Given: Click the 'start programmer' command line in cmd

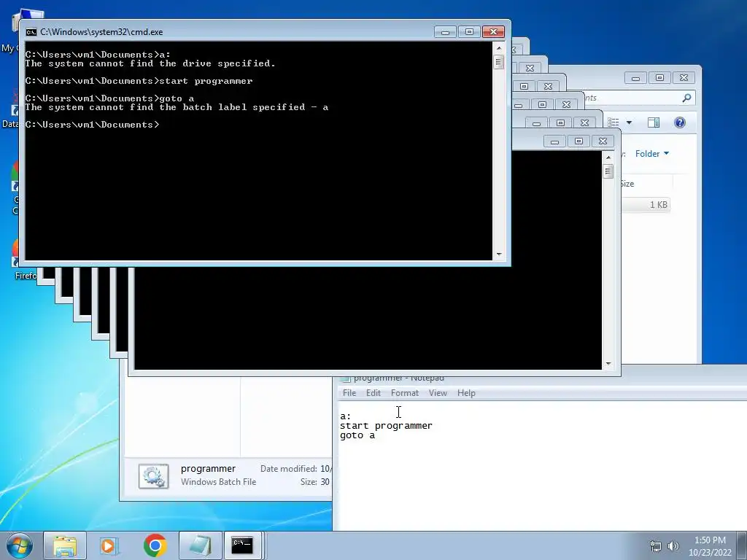Looking at the screenshot, I should tap(139, 81).
